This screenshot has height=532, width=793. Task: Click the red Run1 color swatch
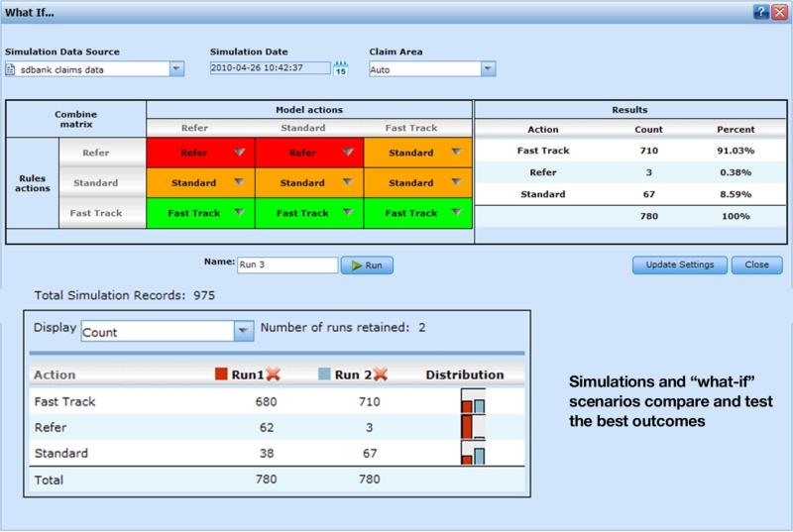[x=221, y=373]
